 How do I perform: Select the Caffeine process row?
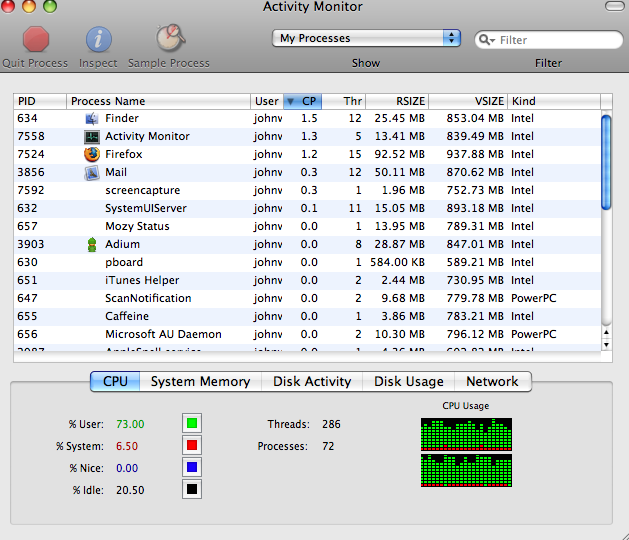[x=307, y=317]
